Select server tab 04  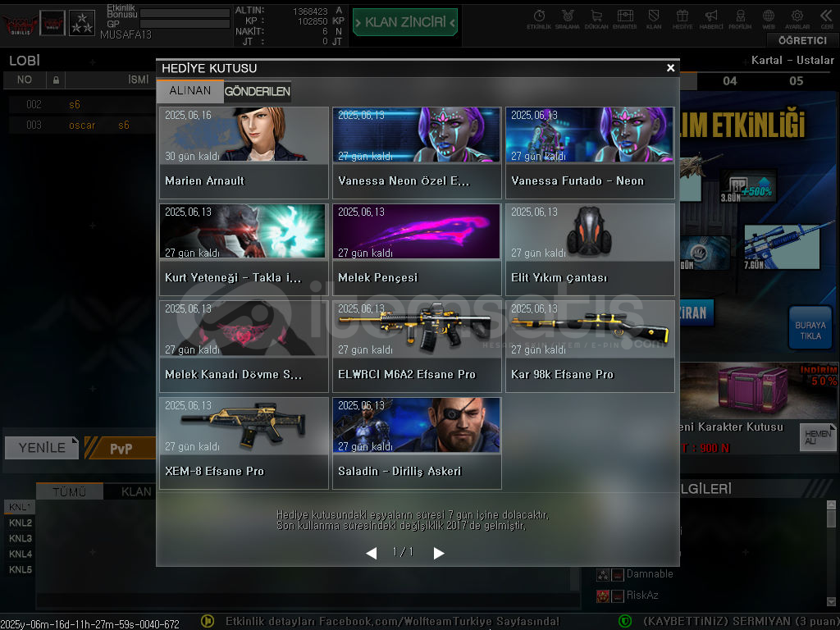point(729,81)
